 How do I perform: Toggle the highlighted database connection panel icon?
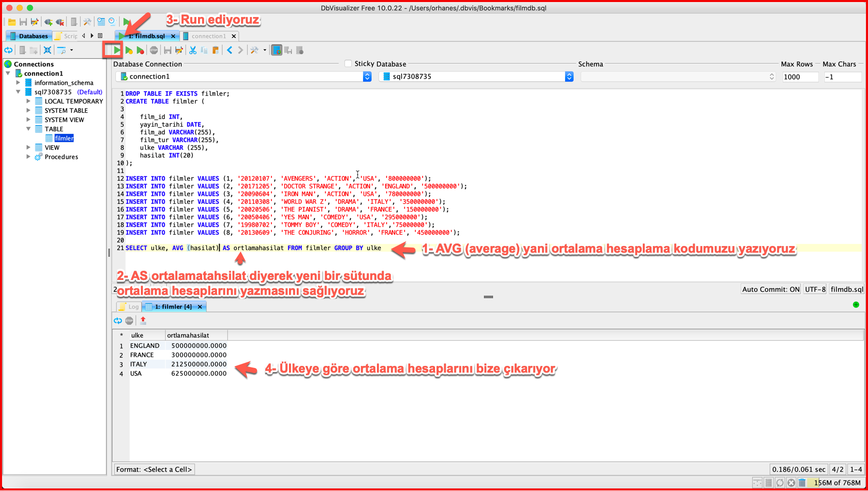coord(277,50)
